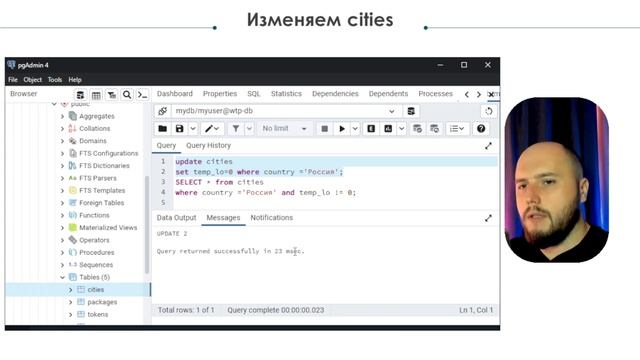The width and height of the screenshot is (640, 360).
Task: Click the Browser tree vertical scrollbar
Action: coord(147,224)
